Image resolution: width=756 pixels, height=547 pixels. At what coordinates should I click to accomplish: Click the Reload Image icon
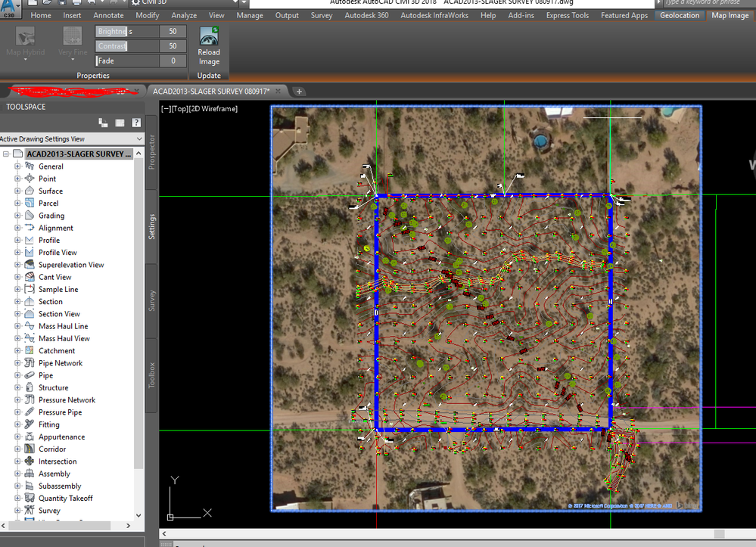tap(209, 36)
